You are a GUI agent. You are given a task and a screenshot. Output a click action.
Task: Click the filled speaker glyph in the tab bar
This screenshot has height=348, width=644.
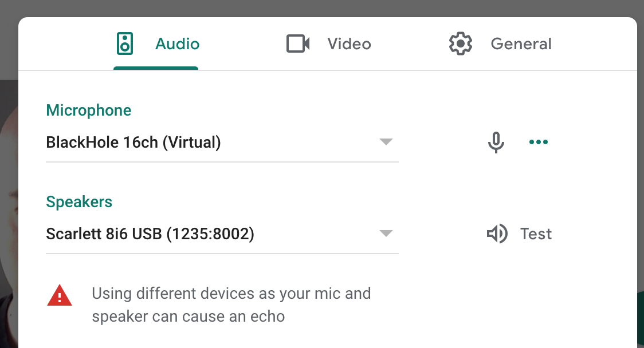point(125,43)
